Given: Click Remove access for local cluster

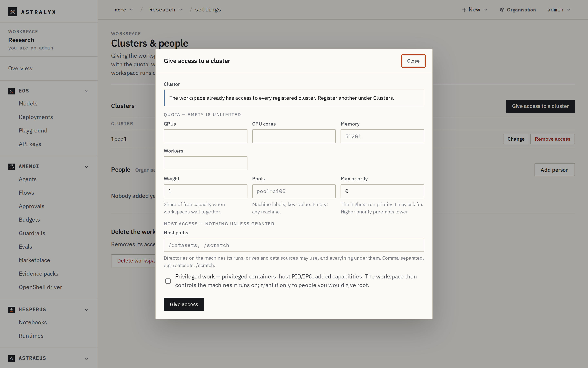Looking at the screenshot, I should pyautogui.click(x=552, y=139).
